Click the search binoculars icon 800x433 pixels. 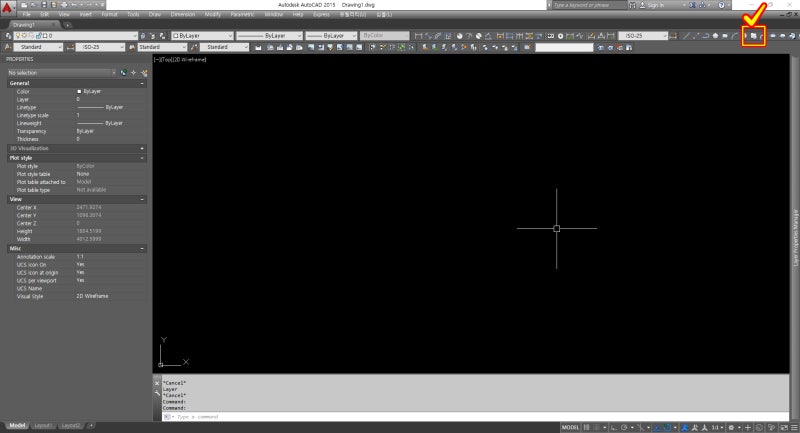pos(633,5)
